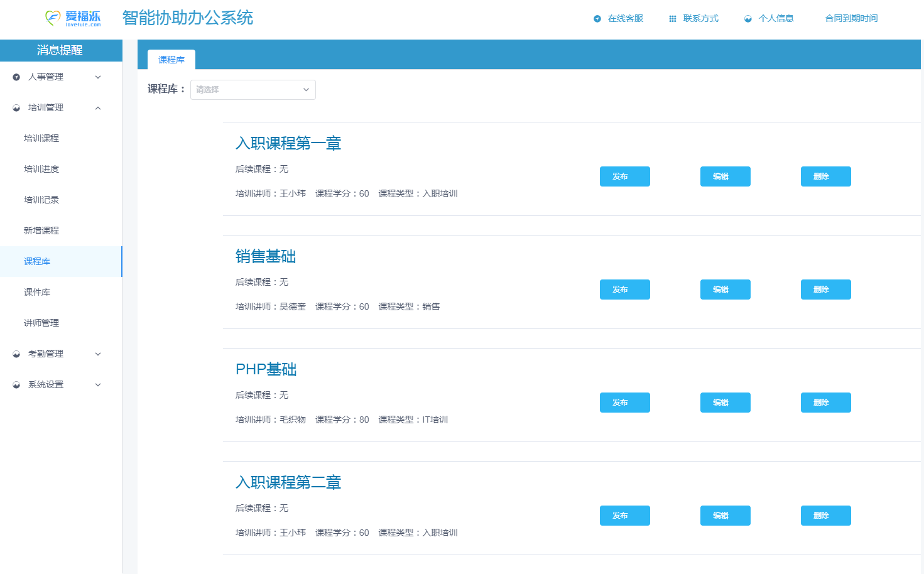Viewport: 924px width, 574px height.
Task: Click the 个人信息 profile icon
Action: click(x=747, y=18)
